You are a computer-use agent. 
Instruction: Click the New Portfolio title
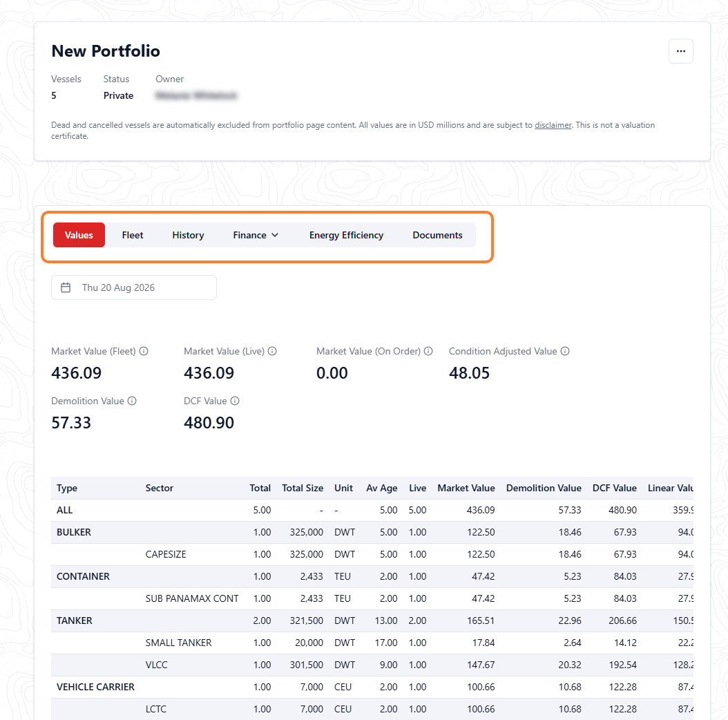pos(106,51)
